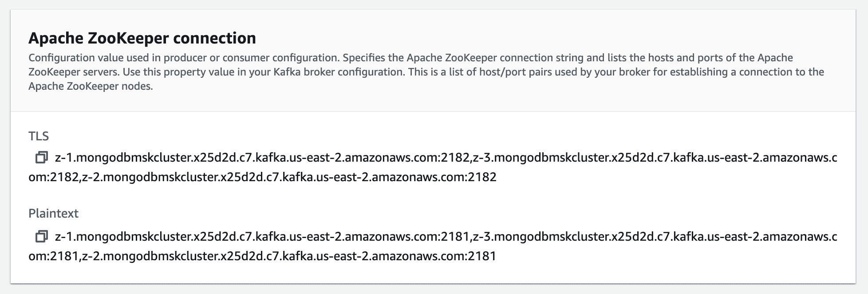Click "producer or consumer configuration" in description

[249, 58]
